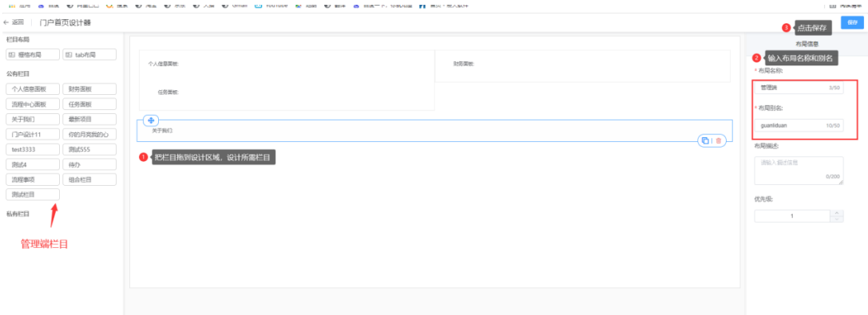Screen dimensions: 868x315
Task: Click the 布局别名 input containing guanliduan
Action: pos(799,125)
